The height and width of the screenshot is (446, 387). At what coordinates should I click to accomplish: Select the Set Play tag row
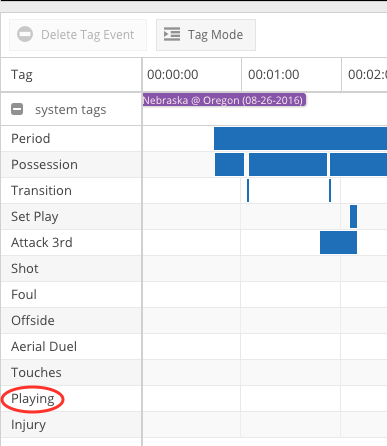(71, 217)
